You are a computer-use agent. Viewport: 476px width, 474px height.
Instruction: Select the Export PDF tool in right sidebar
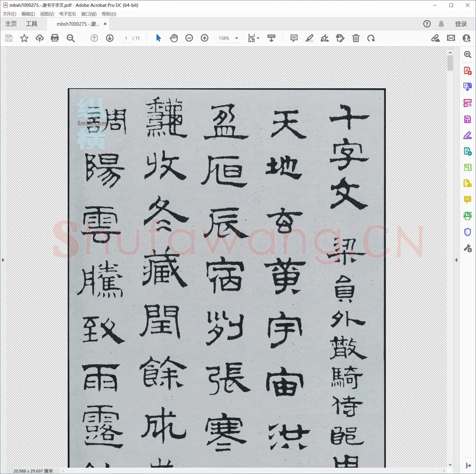pyautogui.click(x=467, y=86)
